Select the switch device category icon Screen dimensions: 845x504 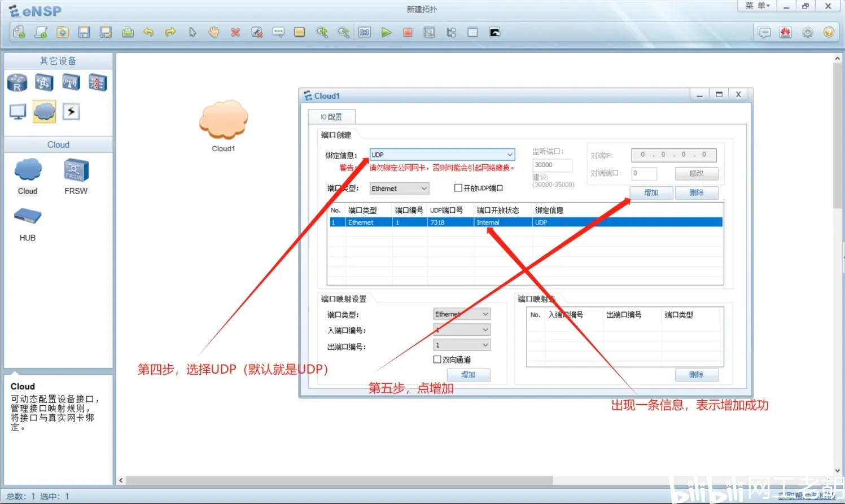pos(44,82)
